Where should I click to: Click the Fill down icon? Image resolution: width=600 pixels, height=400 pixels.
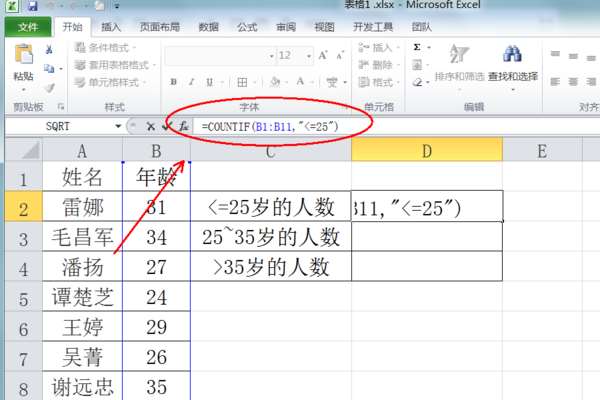[x=417, y=65]
